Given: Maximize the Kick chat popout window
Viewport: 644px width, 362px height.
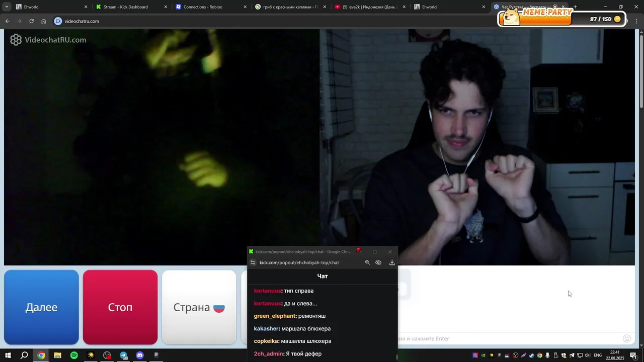Looking at the screenshot, I should [x=374, y=251].
